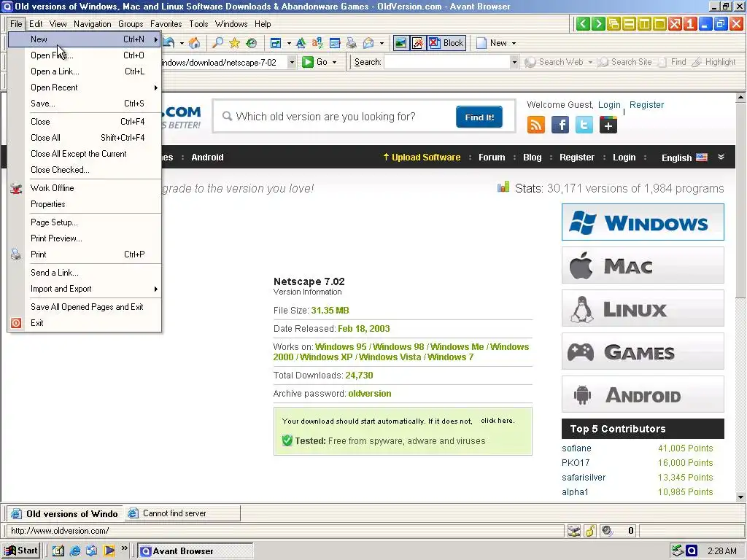Click the Avant icon in system tray

pyautogui.click(x=692, y=551)
